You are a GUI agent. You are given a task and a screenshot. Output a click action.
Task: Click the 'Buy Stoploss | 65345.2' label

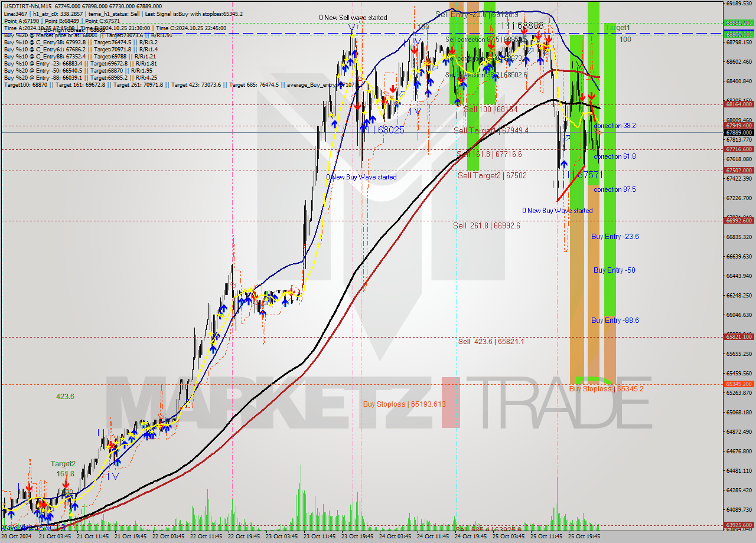(x=607, y=389)
